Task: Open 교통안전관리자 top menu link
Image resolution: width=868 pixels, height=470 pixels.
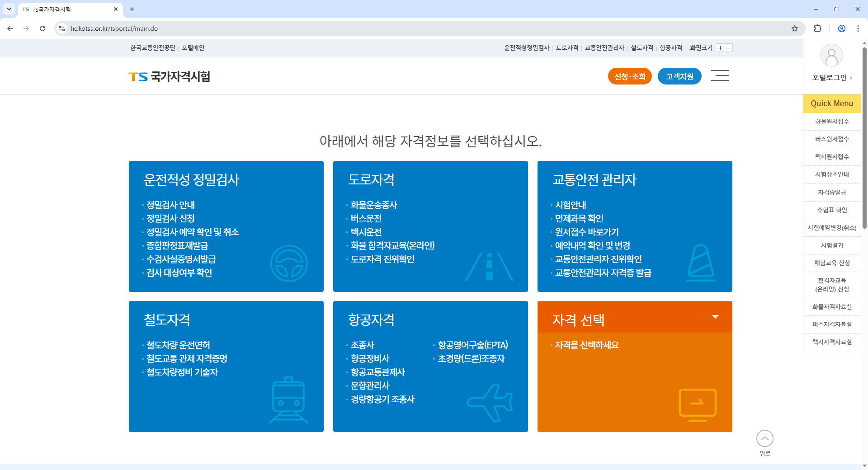Action: point(604,48)
